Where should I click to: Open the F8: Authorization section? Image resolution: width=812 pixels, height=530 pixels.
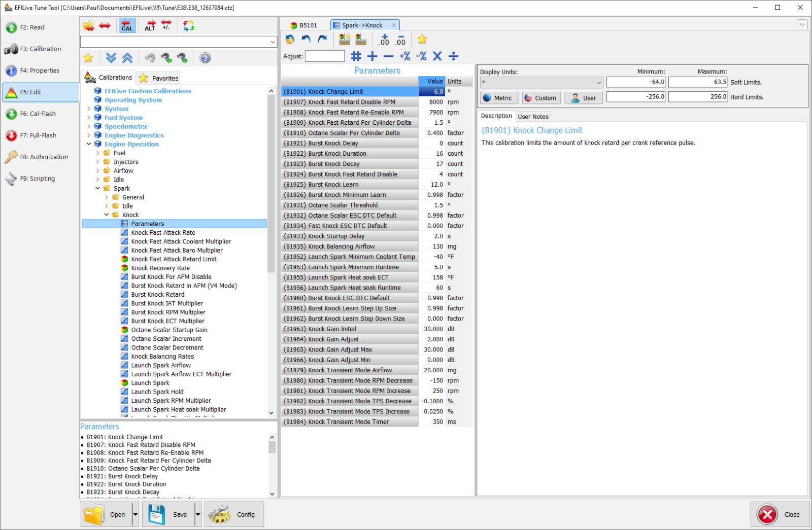point(41,157)
